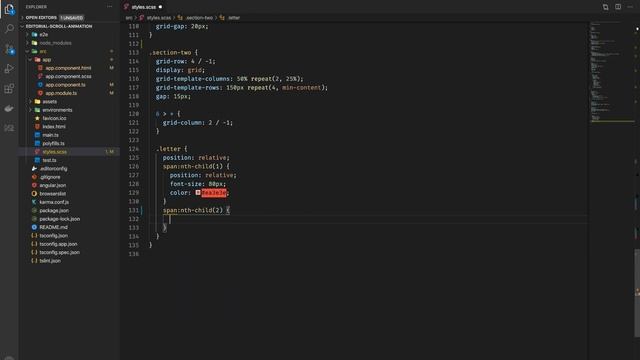The image size is (640, 360).
Task: Collapse the app folder
Action: pos(47,60)
